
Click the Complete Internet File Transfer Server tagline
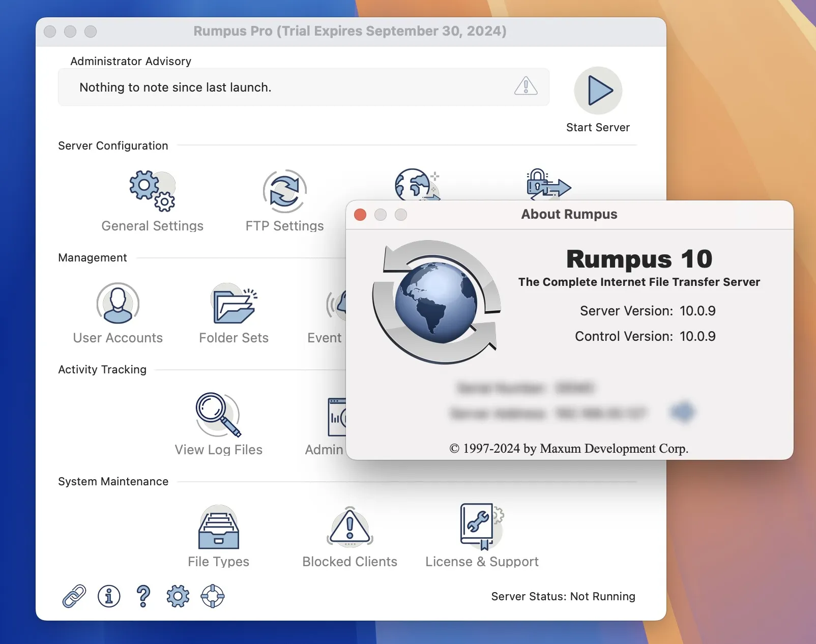click(x=639, y=282)
